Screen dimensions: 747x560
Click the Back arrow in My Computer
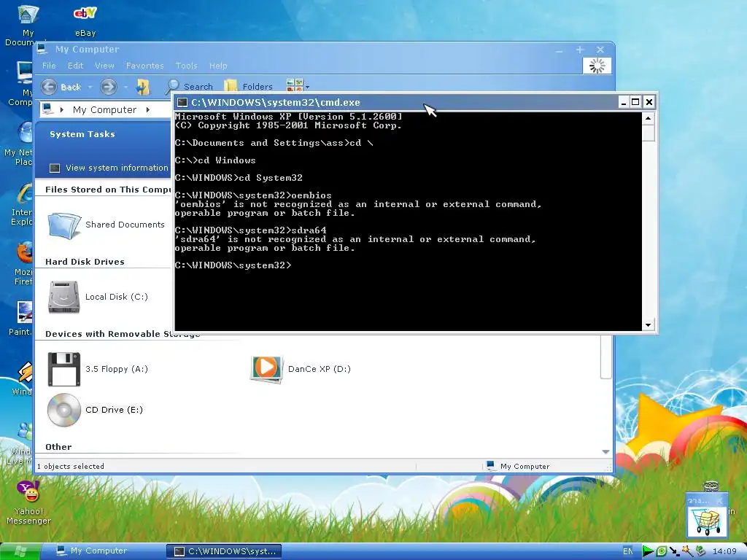[x=49, y=87]
